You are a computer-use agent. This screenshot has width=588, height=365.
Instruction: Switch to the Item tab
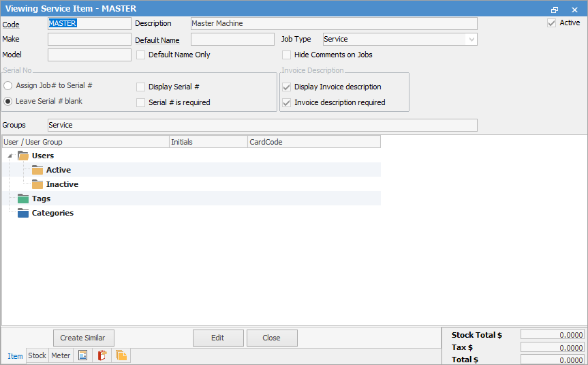pyautogui.click(x=15, y=356)
